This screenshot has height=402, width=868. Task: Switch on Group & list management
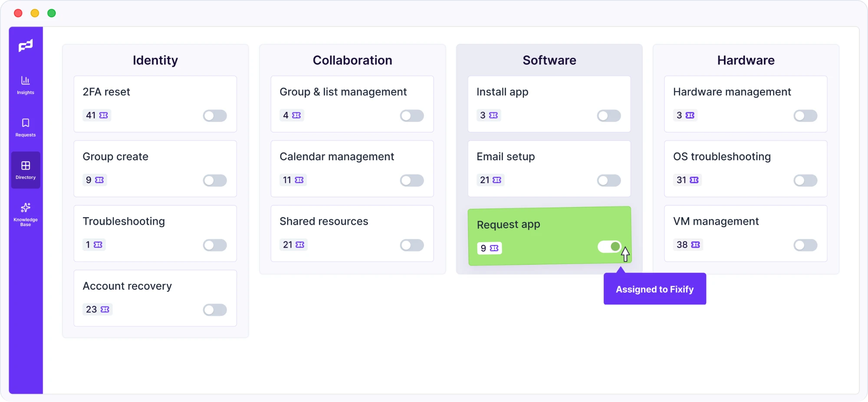point(412,116)
